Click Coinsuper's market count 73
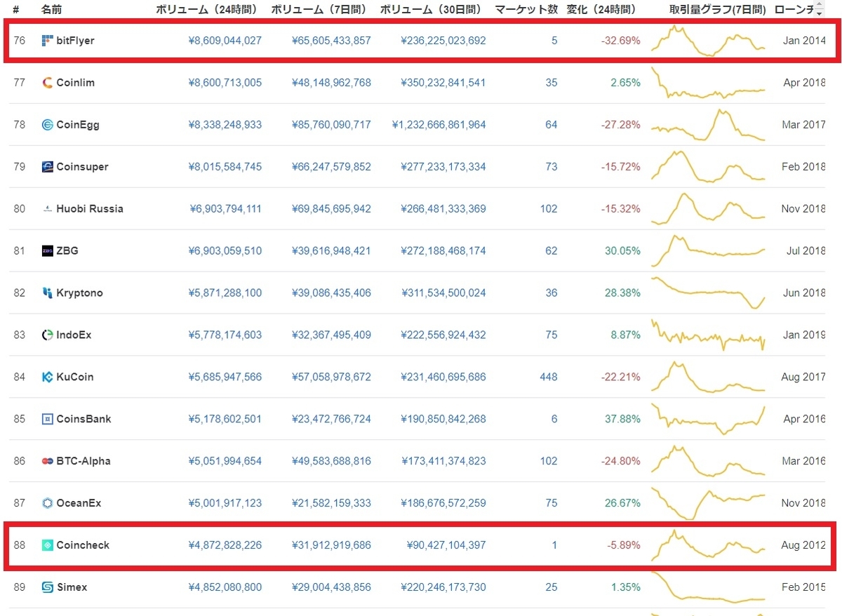 (552, 167)
